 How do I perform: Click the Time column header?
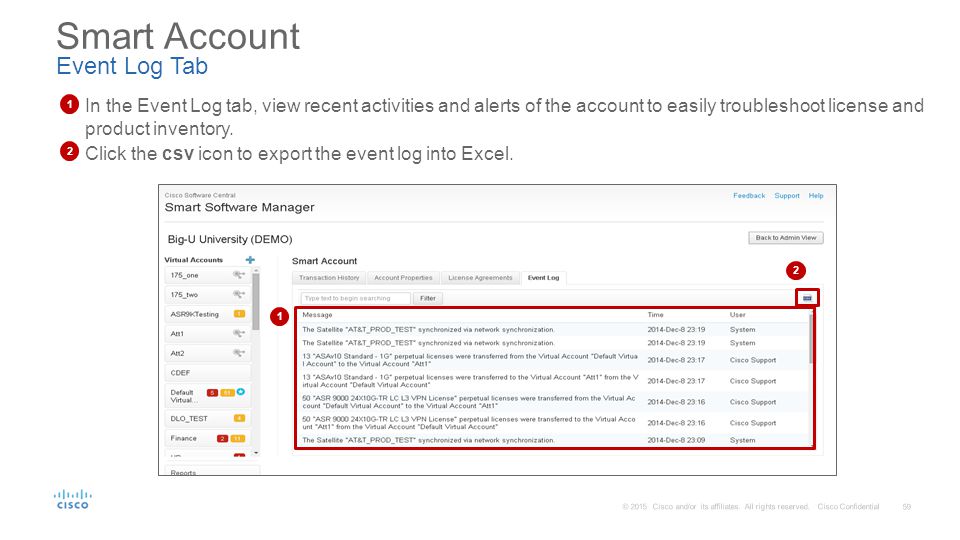tap(655, 315)
